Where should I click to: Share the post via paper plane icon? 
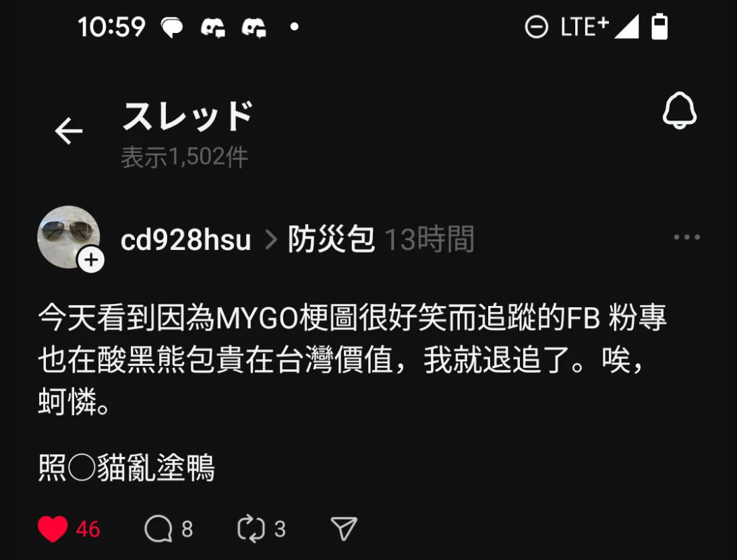click(x=344, y=528)
